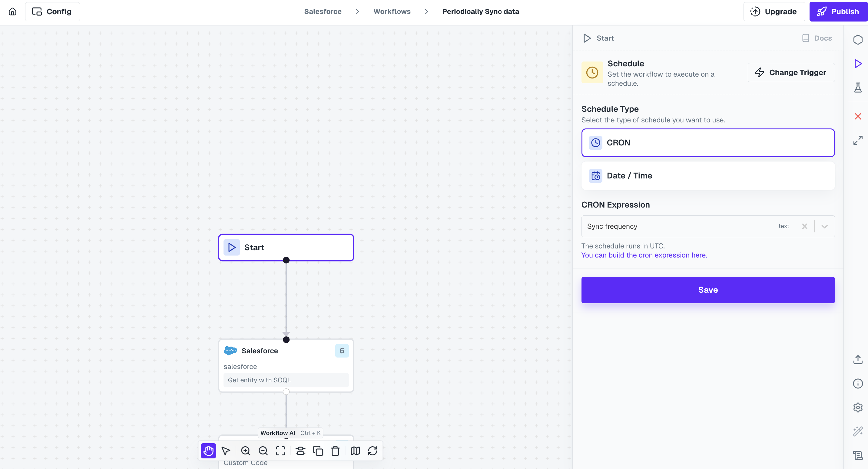Go to Workflows in breadcrumb
The height and width of the screenshot is (469, 868).
pos(392,12)
